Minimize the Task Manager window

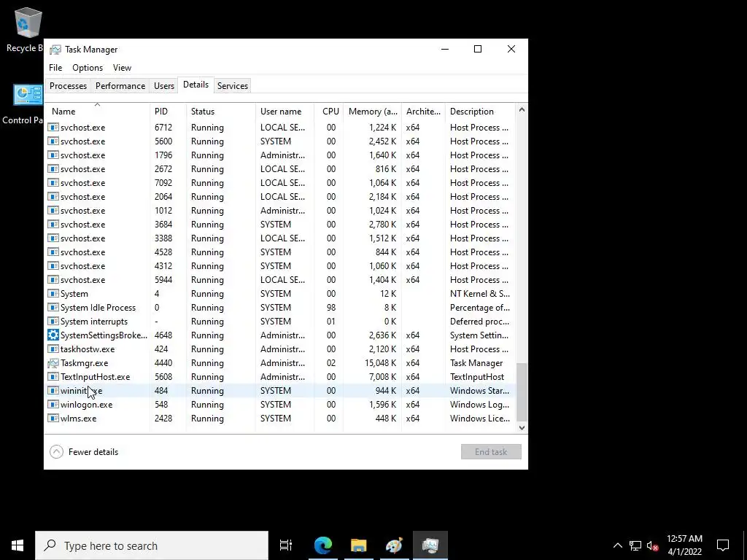445,49
